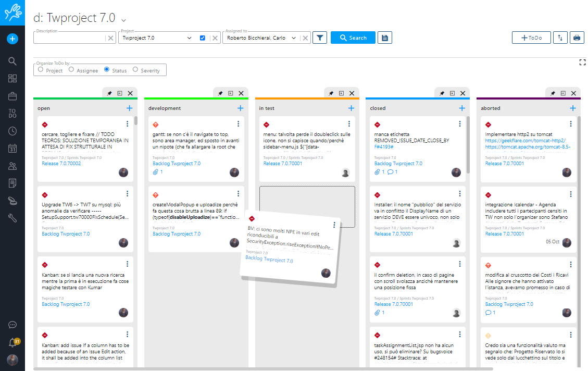Click the Description filter input field
This screenshot has width=588, height=371.
(x=69, y=38)
